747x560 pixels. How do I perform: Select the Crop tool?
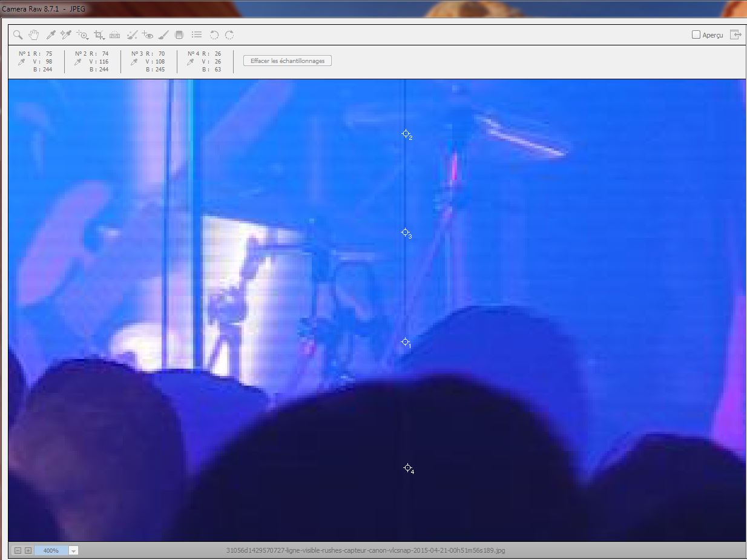(99, 35)
